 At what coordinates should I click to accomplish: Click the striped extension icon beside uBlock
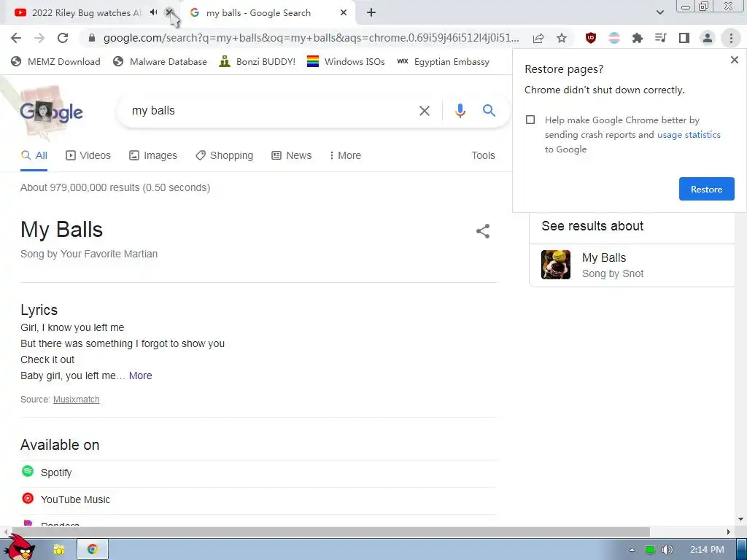tap(614, 38)
